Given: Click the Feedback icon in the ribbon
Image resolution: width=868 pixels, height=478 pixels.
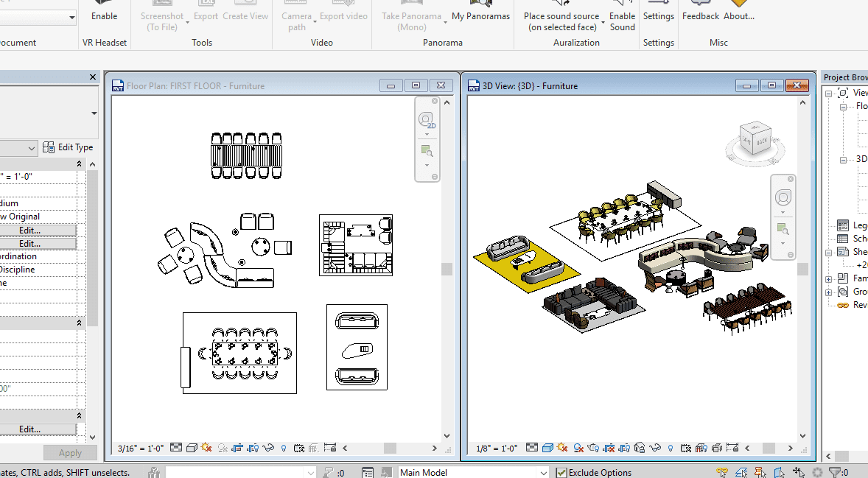Looking at the screenshot, I should pyautogui.click(x=700, y=4).
